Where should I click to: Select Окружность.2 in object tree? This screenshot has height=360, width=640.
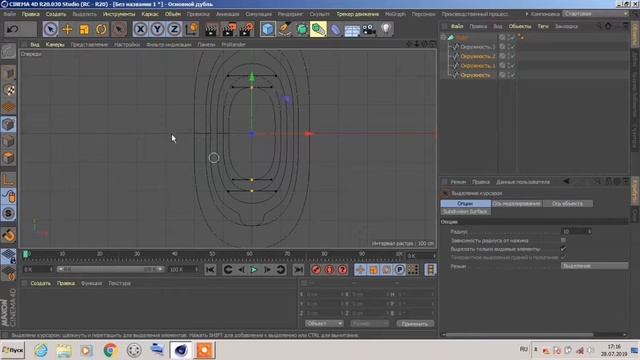[478, 56]
